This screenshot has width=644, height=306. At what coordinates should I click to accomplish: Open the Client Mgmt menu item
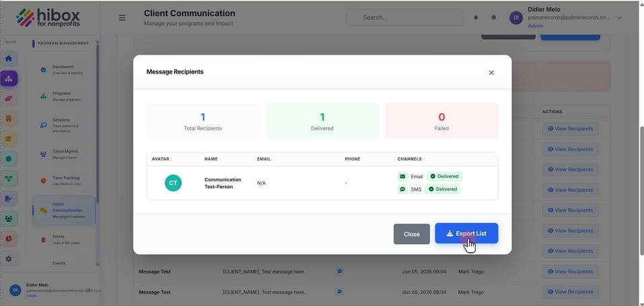(64, 154)
